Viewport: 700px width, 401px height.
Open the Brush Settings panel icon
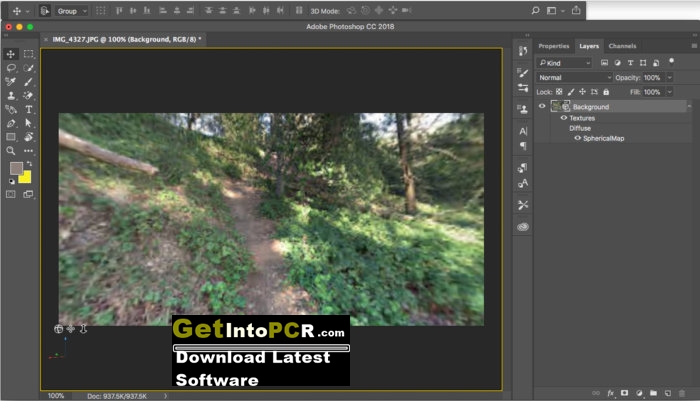coord(523,72)
